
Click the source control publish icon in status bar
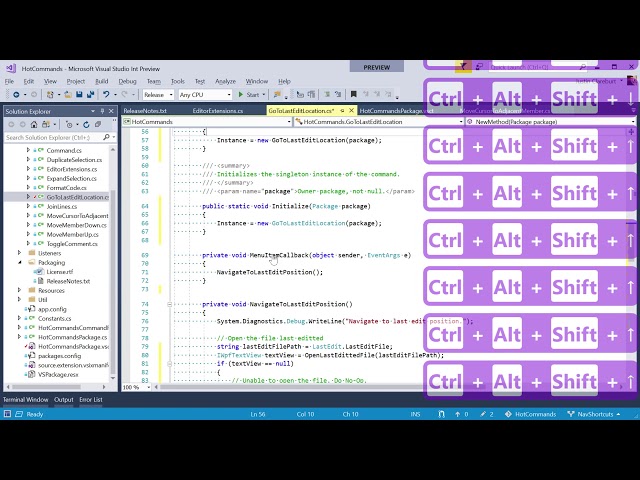point(441,414)
